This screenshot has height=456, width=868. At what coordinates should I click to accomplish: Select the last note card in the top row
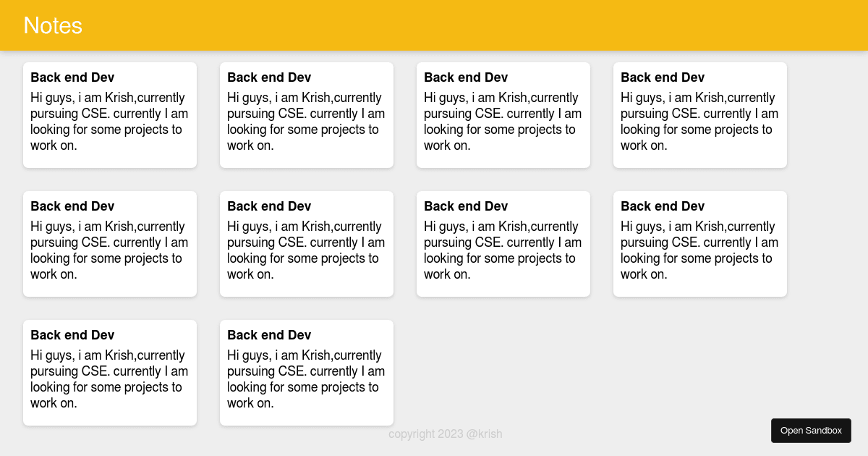tap(700, 114)
